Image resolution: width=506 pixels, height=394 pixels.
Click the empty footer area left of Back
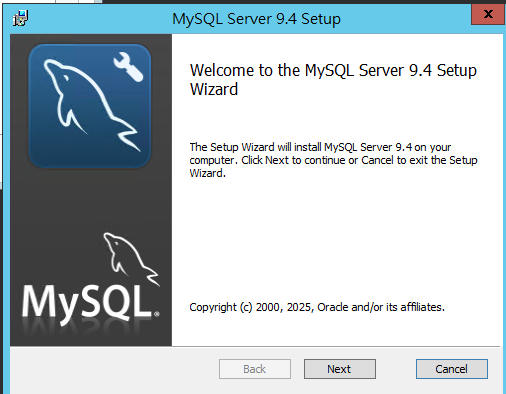(x=113, y=369)
